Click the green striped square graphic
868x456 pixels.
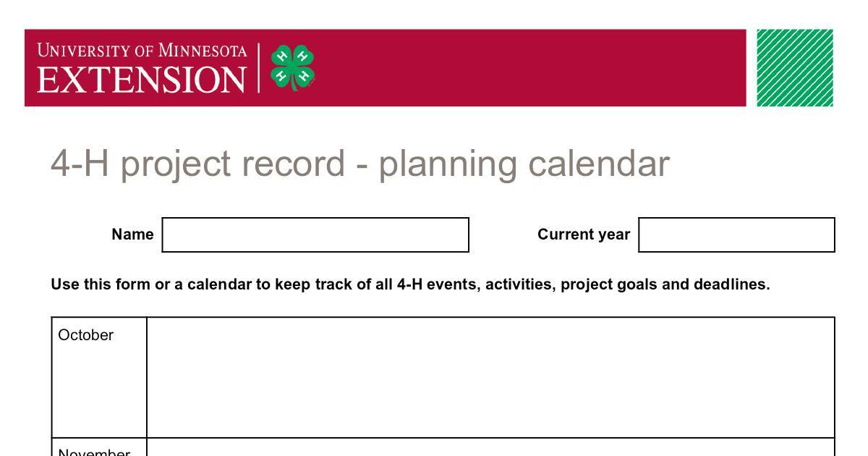pyautogui.click(x=795, y=68)
